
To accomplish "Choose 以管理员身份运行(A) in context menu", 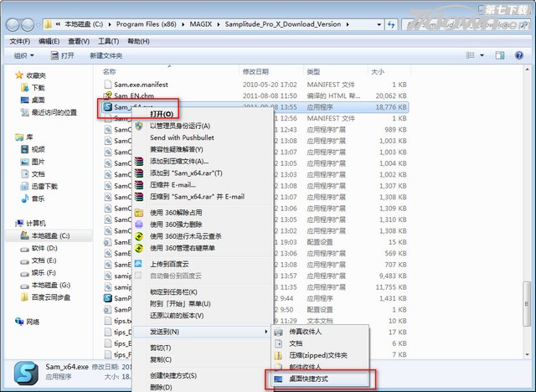I will pos(203,126).
